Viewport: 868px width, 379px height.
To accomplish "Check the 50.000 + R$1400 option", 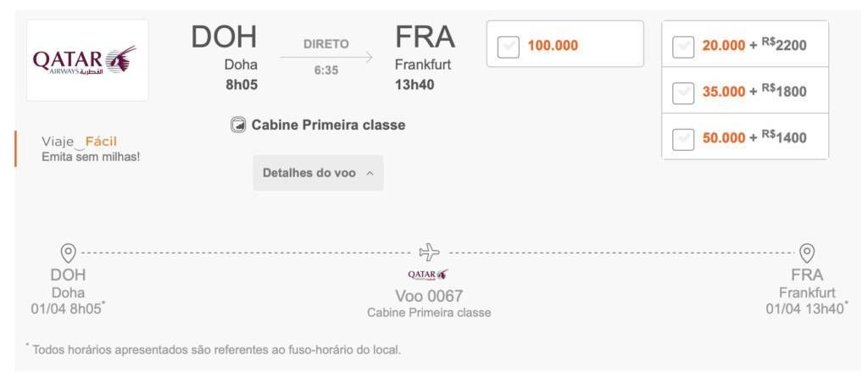I will (683, 140).
